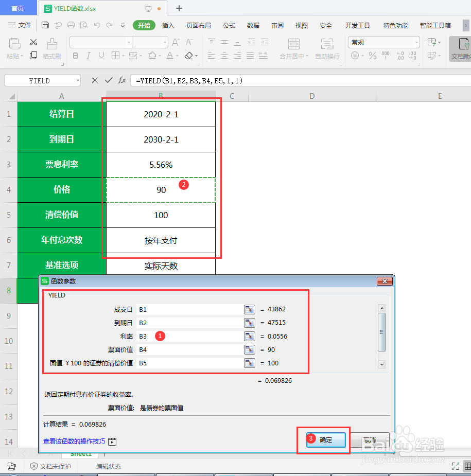
Task: Switch to the 插入 tab
Action: (x=168, y=26)
